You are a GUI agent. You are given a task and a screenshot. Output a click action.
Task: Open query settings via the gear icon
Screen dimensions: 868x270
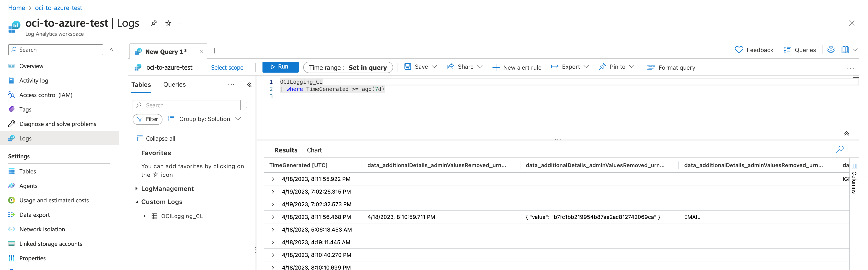point(831,50)
